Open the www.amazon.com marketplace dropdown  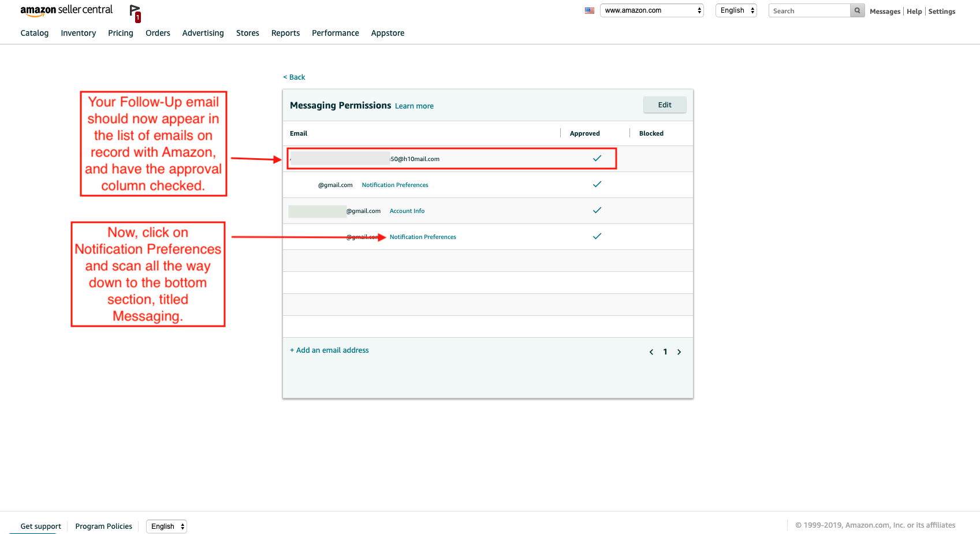651,10
